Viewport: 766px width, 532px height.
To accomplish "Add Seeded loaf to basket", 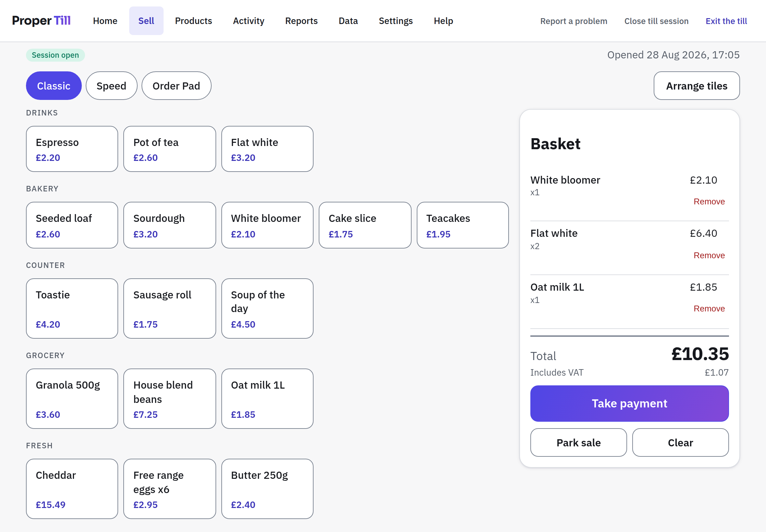I will point(72,225).
